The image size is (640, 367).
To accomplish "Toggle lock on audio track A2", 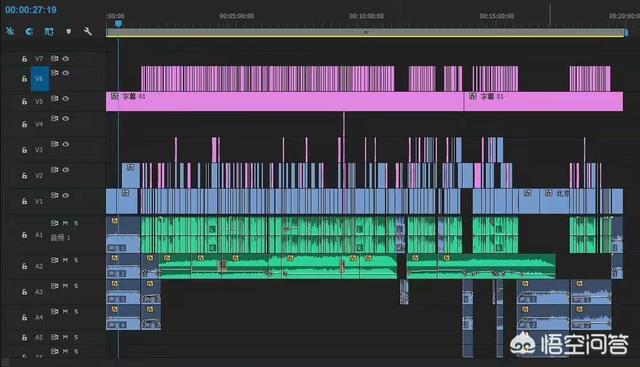I will 24,266.
